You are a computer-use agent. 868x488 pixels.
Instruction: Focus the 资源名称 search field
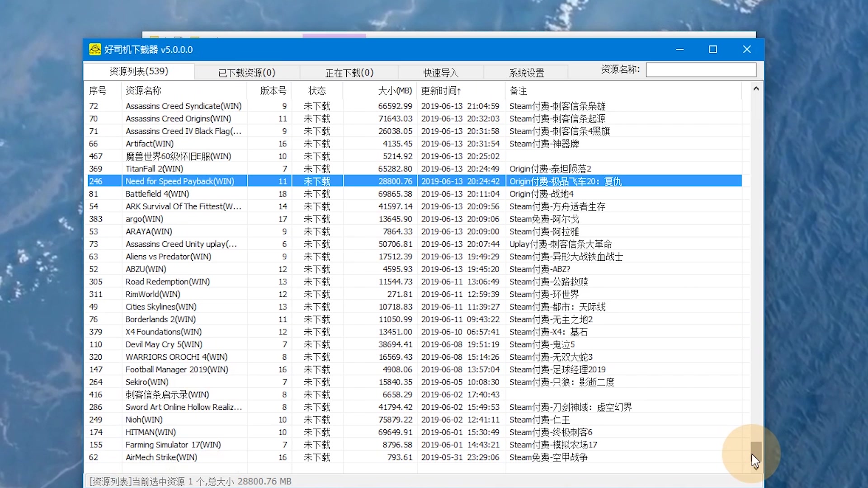[701, 70]
